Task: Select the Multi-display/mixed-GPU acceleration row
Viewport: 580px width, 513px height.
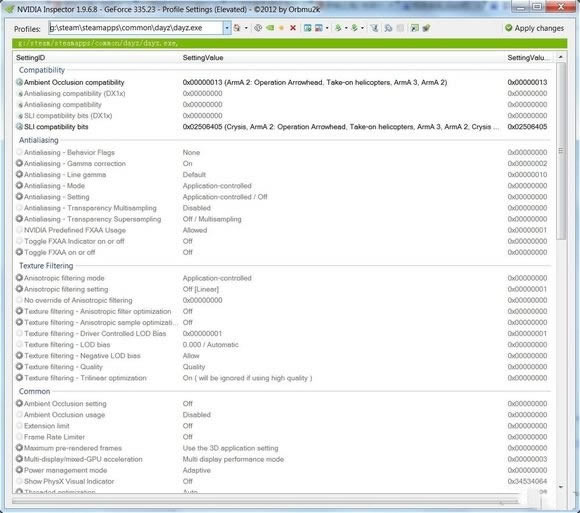Action: pyautogui.click(x=282, y=459)
